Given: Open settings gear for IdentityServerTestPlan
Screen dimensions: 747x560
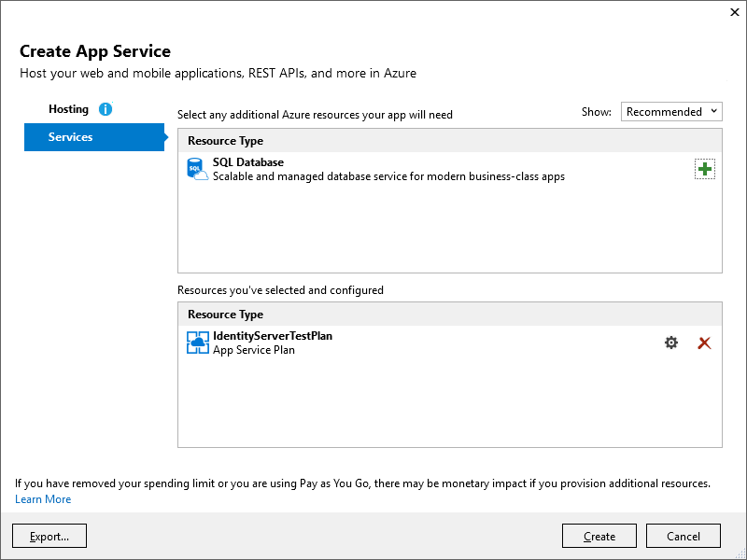Looking at the screenshot, I should (670, 343).
